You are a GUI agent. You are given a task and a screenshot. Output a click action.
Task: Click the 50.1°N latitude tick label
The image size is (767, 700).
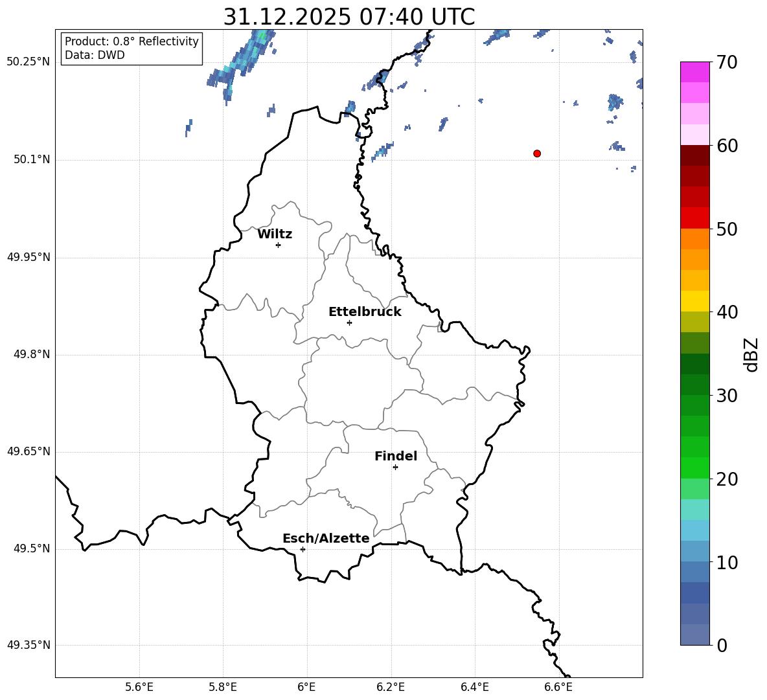(x=32, y=160)
